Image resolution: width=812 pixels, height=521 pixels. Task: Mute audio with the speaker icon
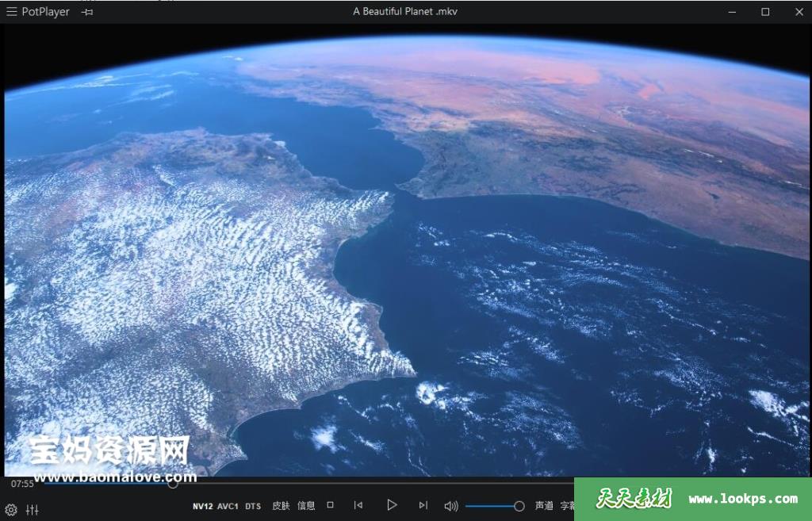click(x=451, y=506)
